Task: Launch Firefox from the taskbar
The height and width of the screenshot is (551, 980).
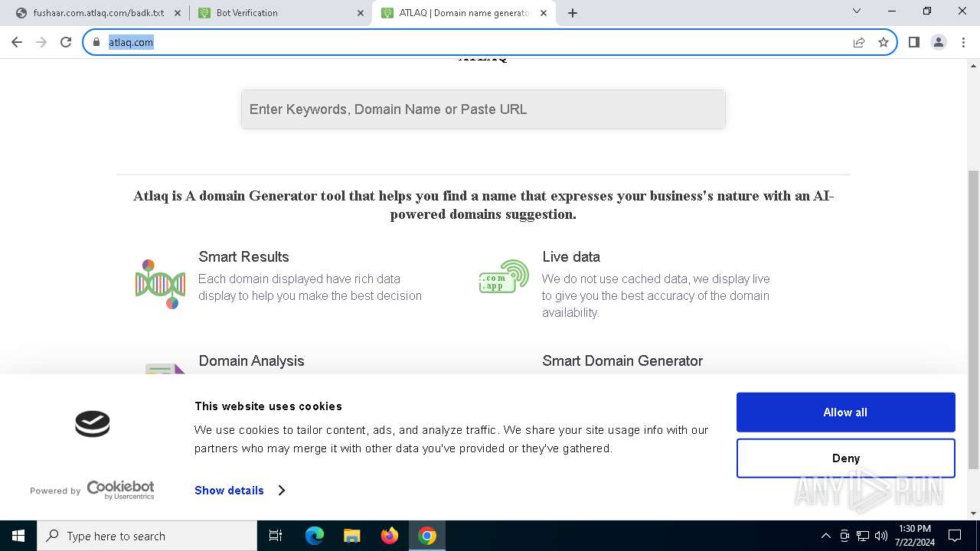Action: (x=390, y=536)
